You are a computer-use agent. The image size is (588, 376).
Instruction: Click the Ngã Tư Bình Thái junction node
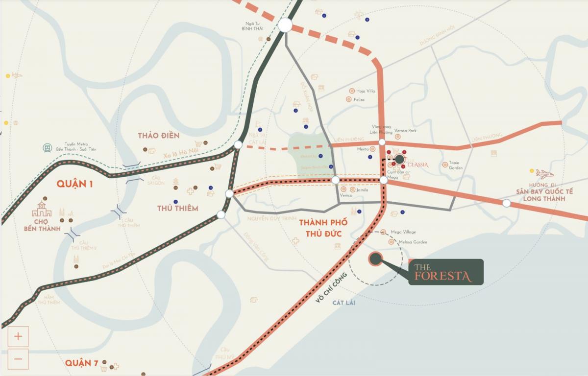(285, 25)
